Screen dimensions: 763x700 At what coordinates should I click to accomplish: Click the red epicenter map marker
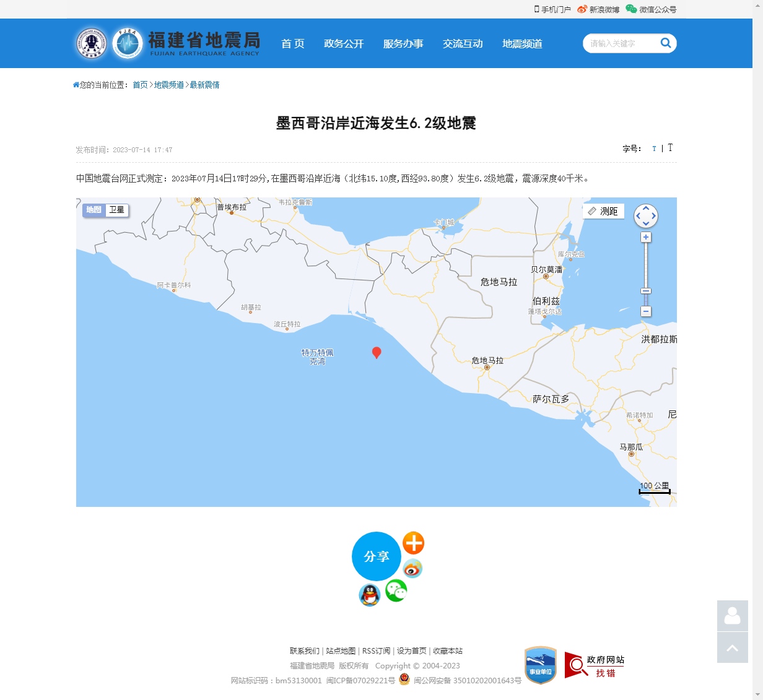(x=376, y=352)
